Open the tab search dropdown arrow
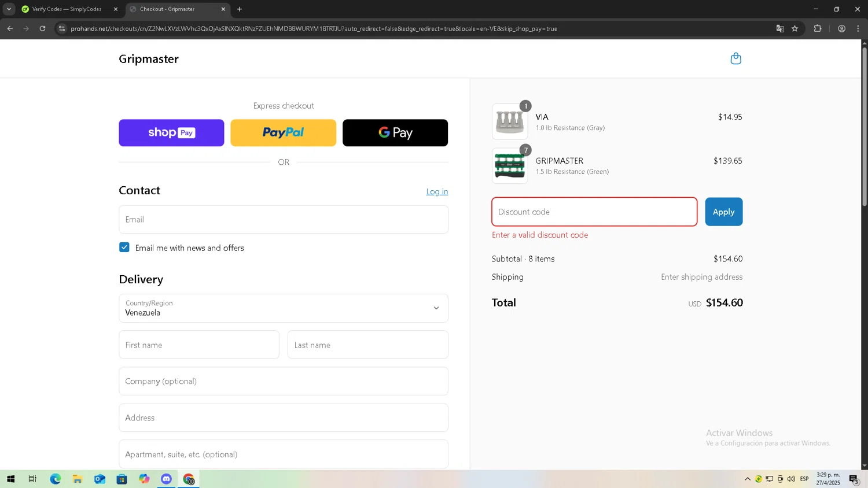Image resolution: width=868 pixels, height=488 pixels. [9, 9]
